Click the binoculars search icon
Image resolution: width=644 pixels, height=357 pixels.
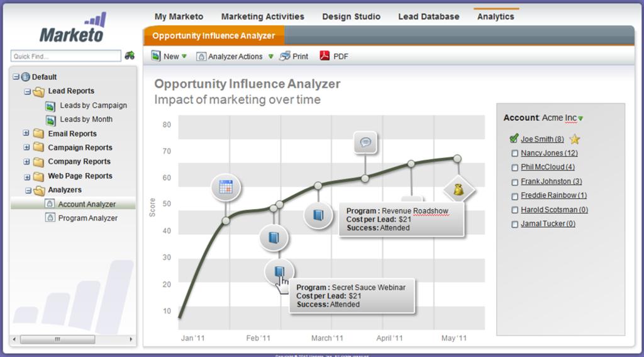click(130, 55)
